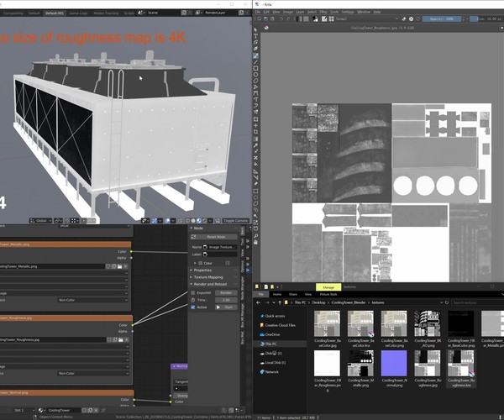Screen dimensions: 504x420
Task: Adjust the Opacity slider in Krita toolbar
Action: point(442,19)
